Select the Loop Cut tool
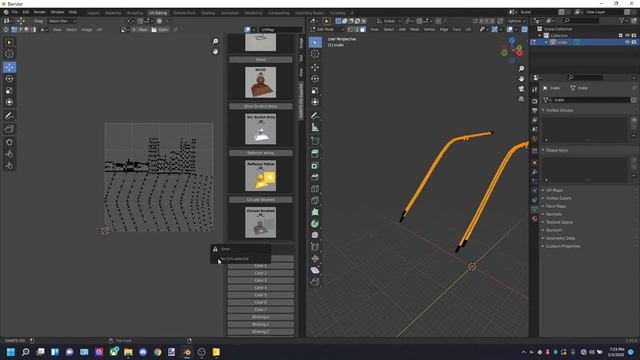The image size is (640, 360). tap(315, 189)
